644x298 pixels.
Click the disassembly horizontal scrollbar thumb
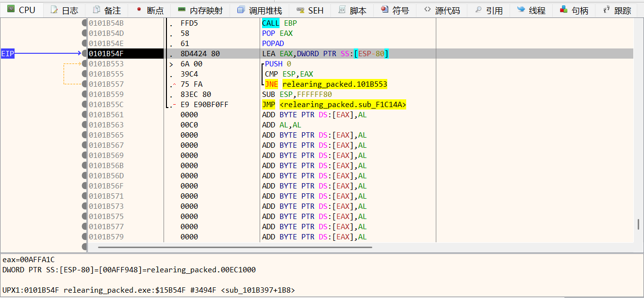coord(235,247)
